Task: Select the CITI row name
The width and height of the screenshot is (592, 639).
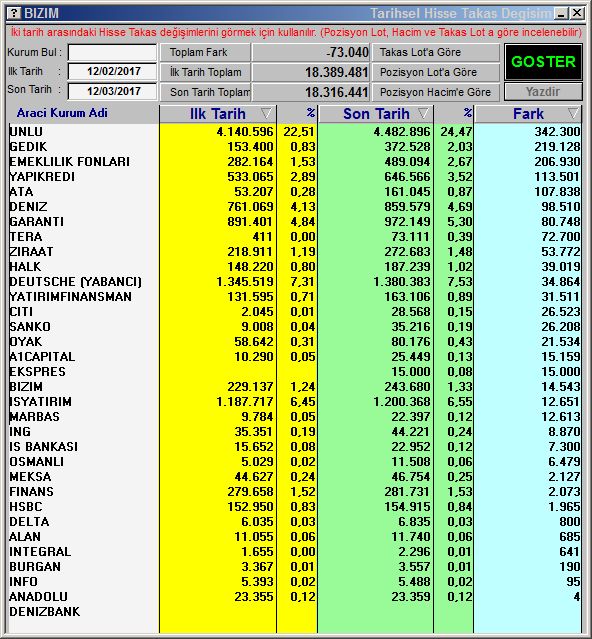Action: (21, 312)
